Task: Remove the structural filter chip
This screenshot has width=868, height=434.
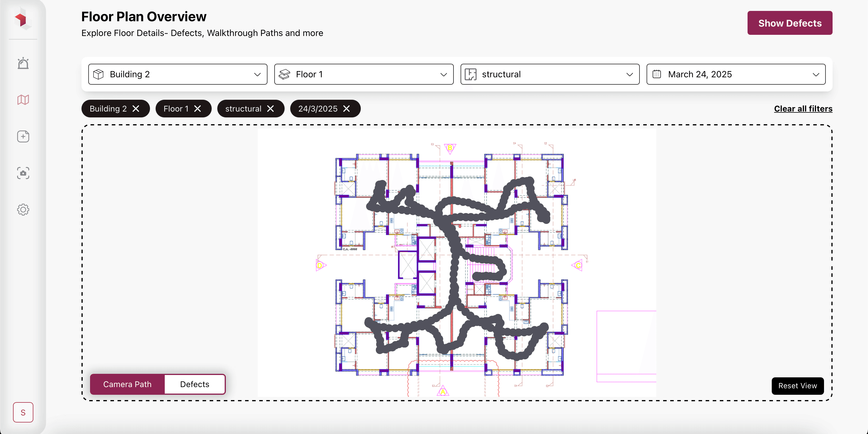Action: tap(270, 109)
